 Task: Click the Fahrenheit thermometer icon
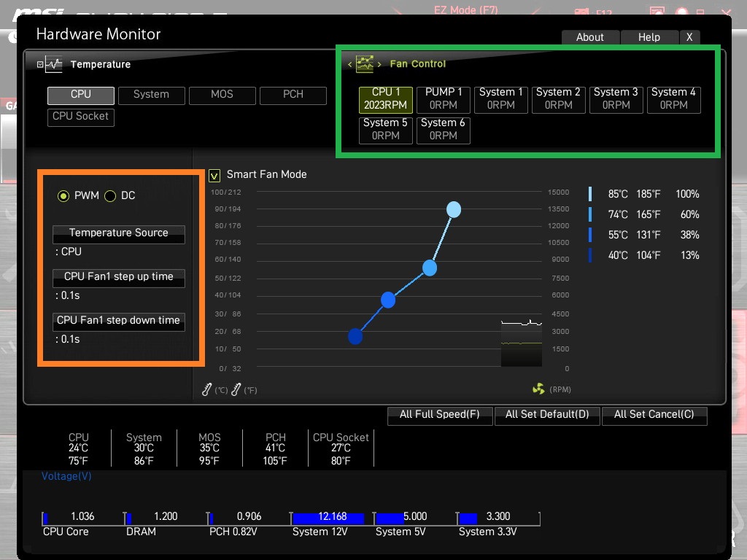[x=236, y=389]
